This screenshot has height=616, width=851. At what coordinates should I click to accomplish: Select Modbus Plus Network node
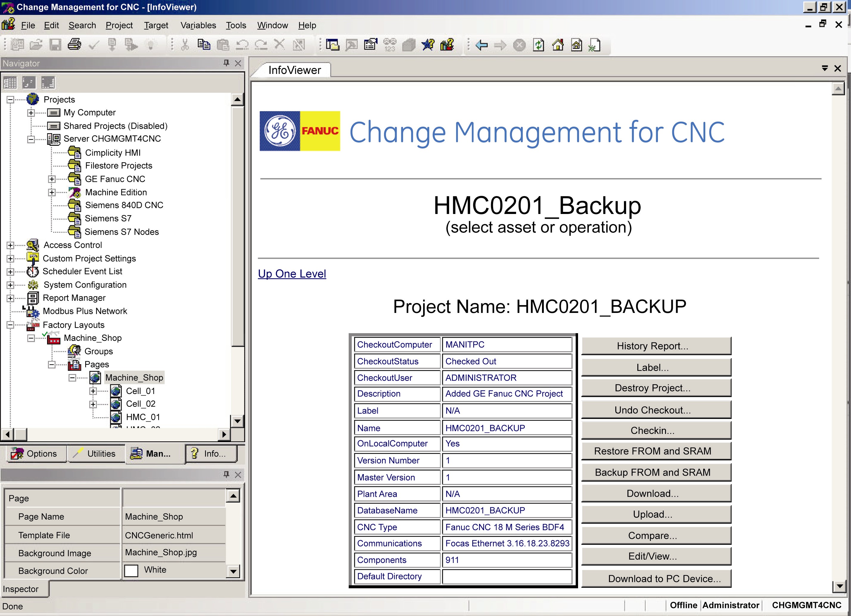click(x=85, y=311)
